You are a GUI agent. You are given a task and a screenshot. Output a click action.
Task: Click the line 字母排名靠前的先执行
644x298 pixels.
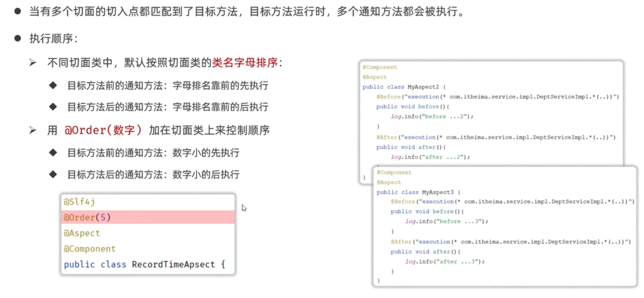(x=167, y=86)
